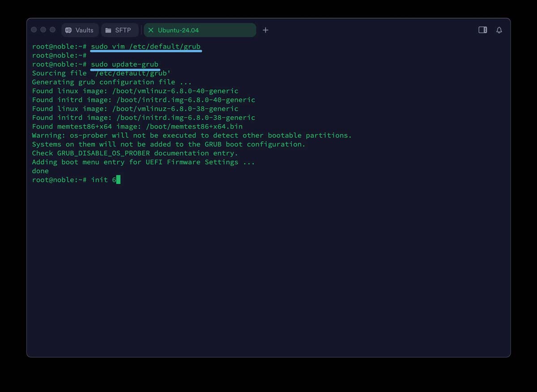This screenshot has width=537, height=392.
Task: Open a new tab with plus button
Action: click(x=265, y=30)
